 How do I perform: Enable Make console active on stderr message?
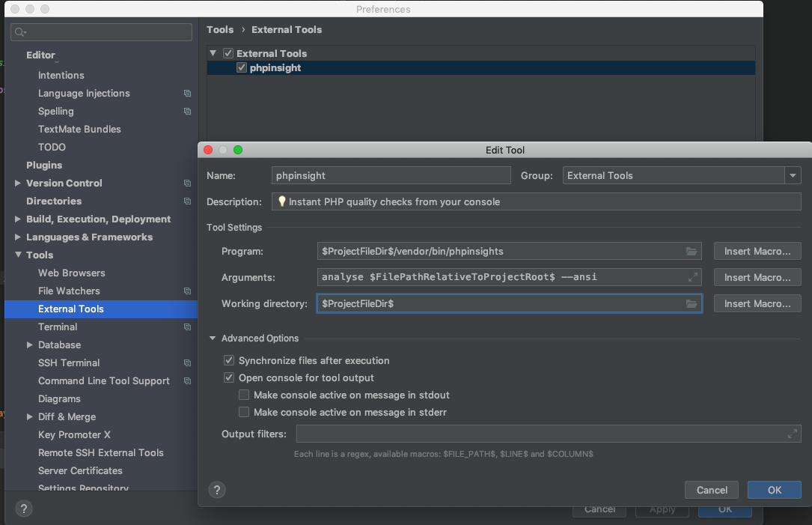click(244, 413)
